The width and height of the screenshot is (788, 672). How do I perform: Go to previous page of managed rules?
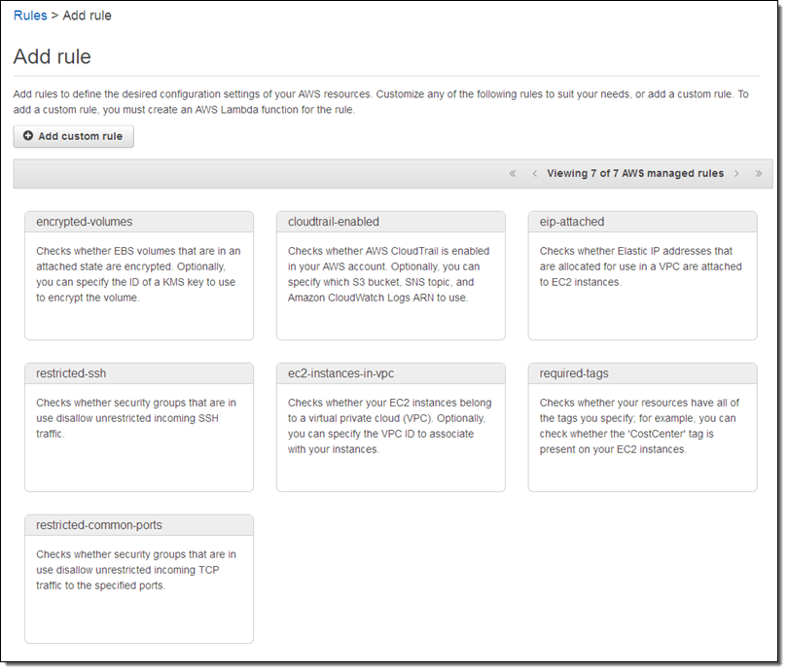(x=534, y=174)
